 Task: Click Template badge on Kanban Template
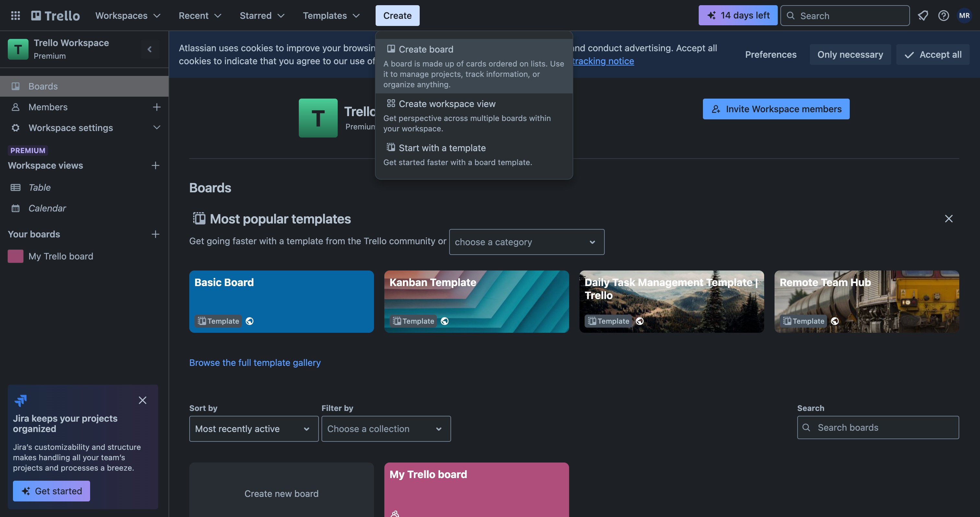(x=413, y=321)
